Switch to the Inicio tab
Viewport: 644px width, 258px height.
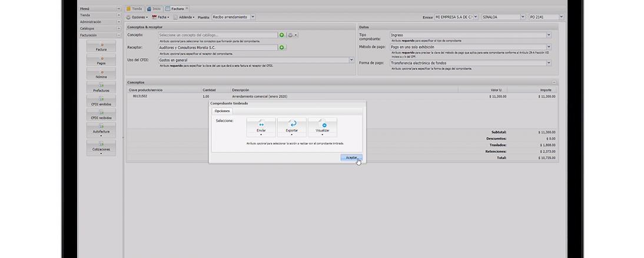tap(154, 9)
